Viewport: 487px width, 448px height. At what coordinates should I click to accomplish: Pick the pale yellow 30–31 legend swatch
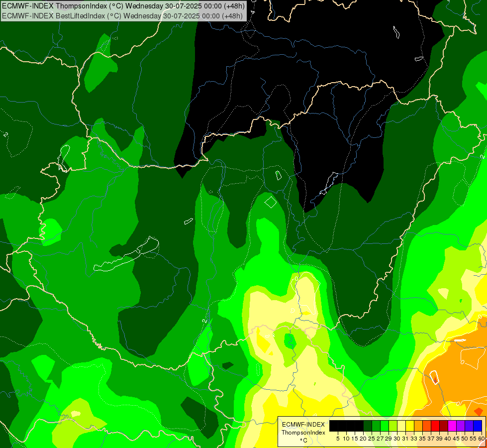click(x=401, y=426)
